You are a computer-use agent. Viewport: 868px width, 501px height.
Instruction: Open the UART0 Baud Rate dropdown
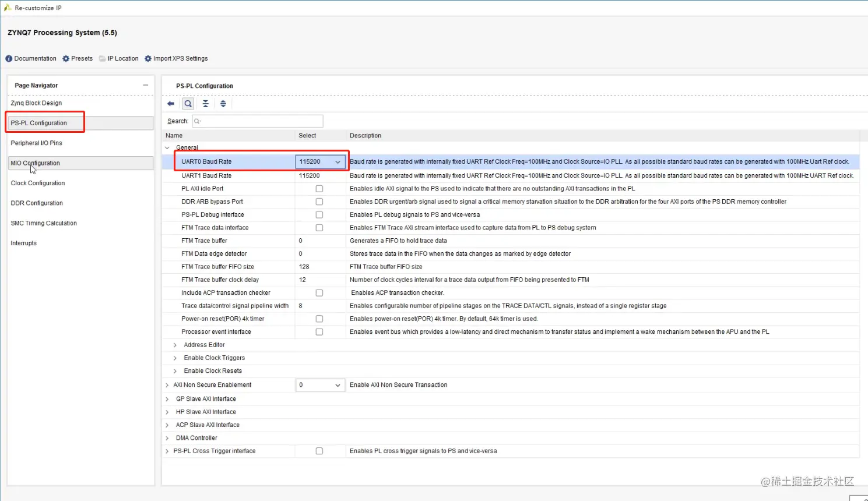click(321, 161)
